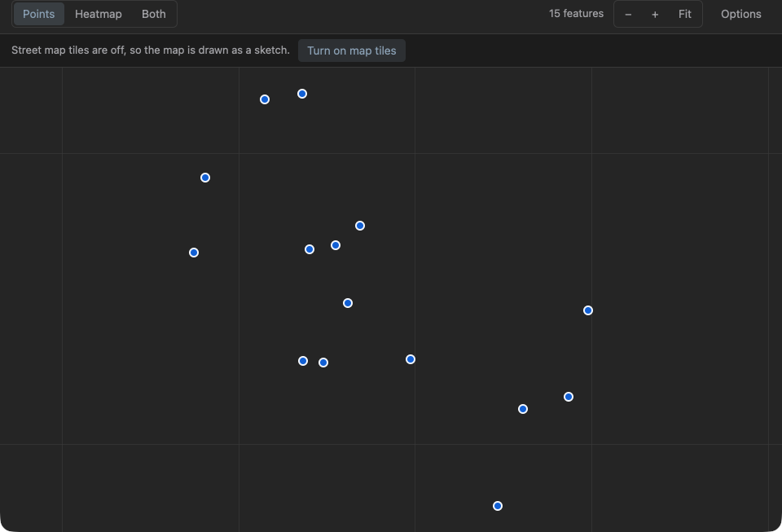Open the Options menu

[740, 14]
